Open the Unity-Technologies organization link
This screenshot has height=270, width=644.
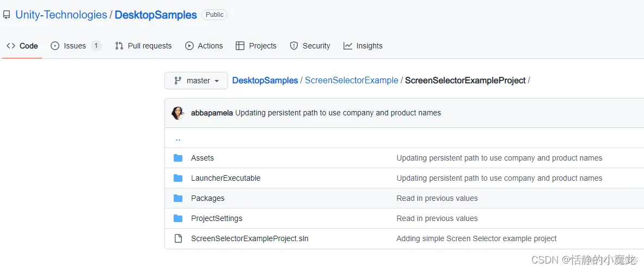point(61,15)
